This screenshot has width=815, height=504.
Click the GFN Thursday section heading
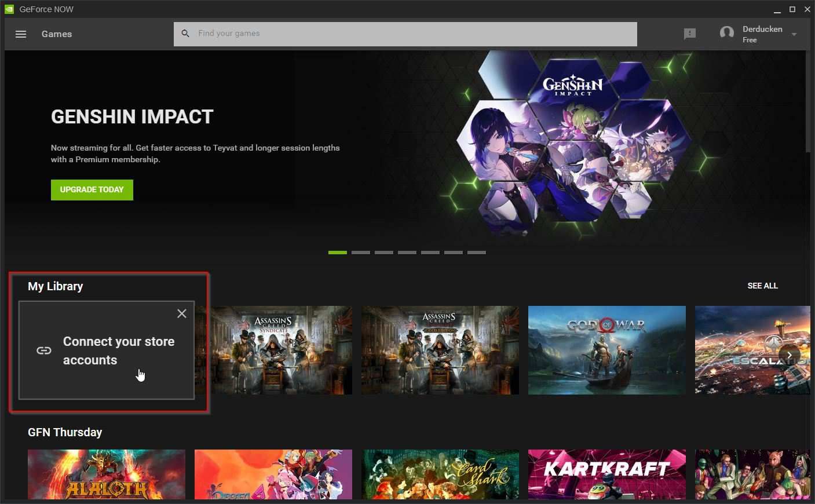pos(65,432)
